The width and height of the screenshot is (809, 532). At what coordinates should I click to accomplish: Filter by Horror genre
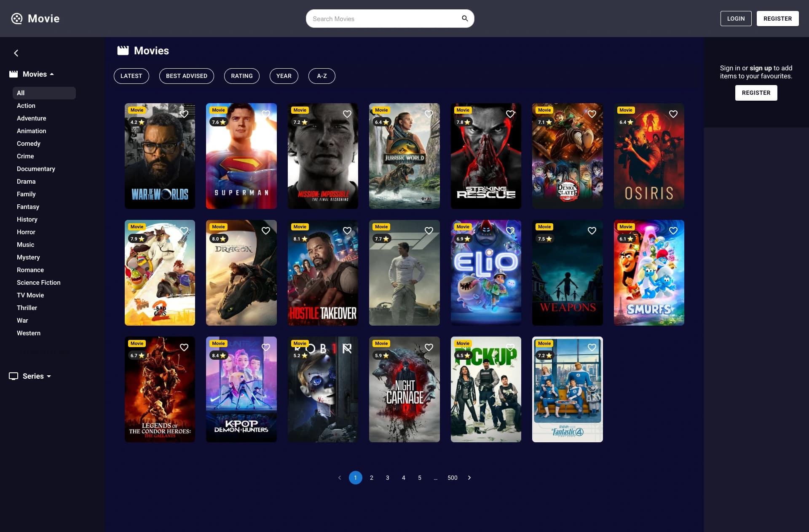[26, 232]
